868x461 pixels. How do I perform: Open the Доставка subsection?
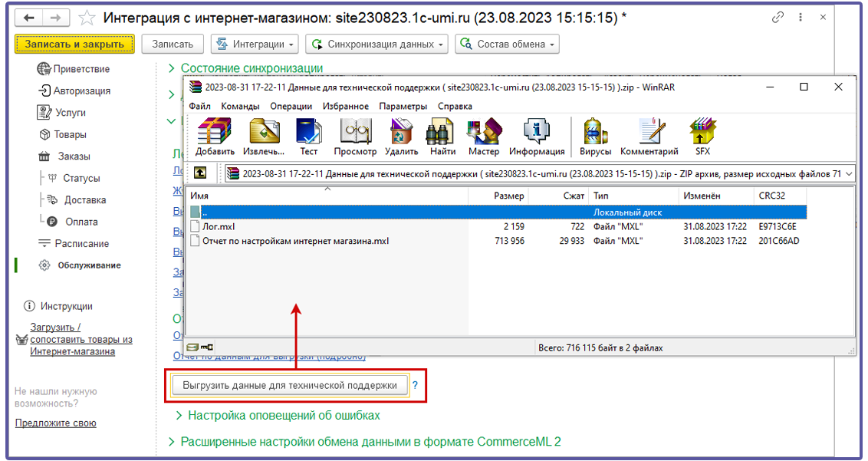coord(77,200)
